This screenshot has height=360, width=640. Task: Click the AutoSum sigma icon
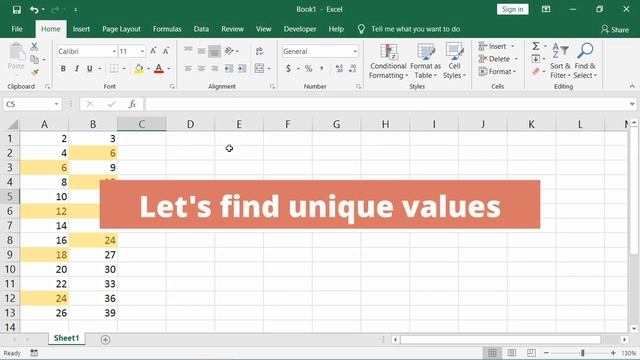(x=536, y=46)
